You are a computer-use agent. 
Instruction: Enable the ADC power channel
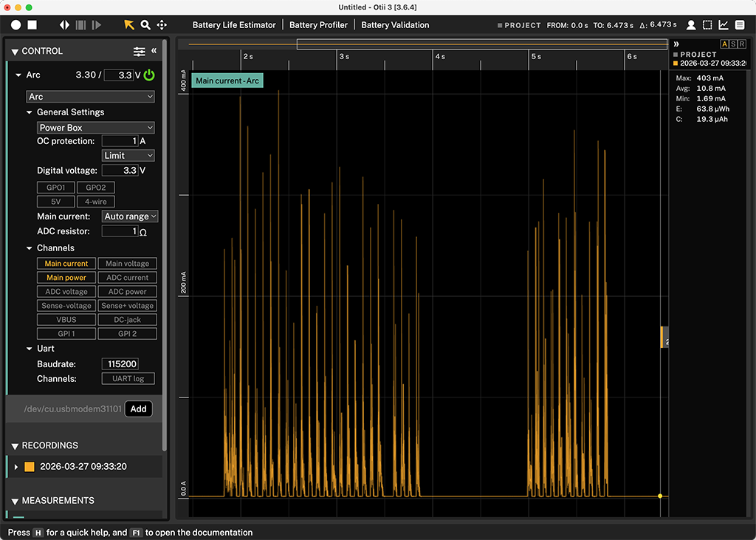tap(127, 292)
